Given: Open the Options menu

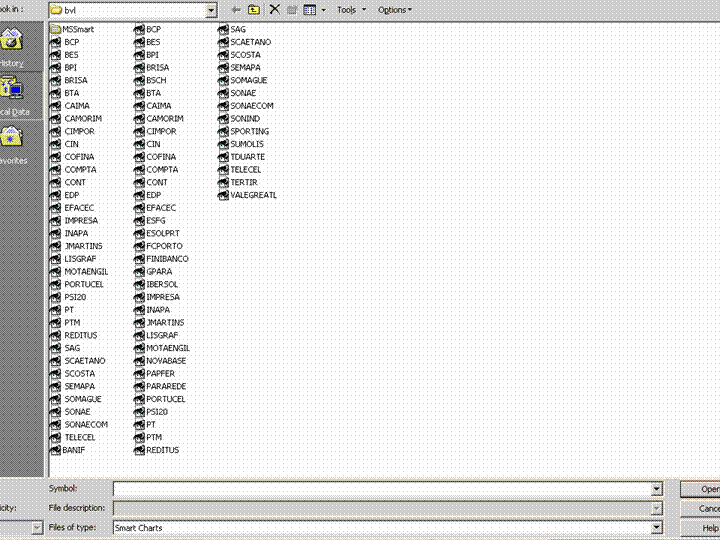Looking at the screenshot, I should click(394, 10).
